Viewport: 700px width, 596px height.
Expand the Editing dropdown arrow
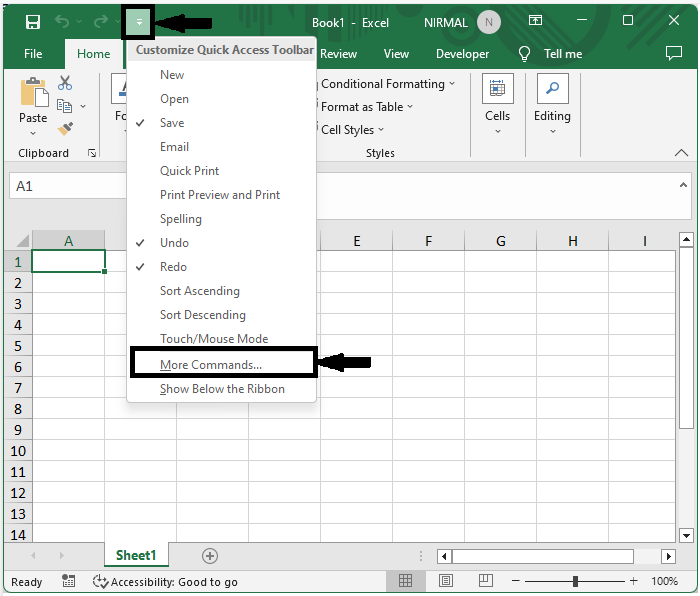point(553,131)
